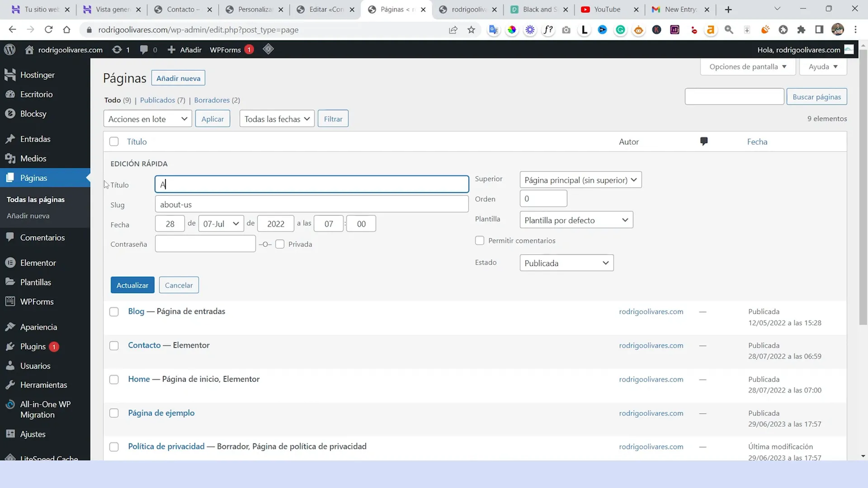This screenshot has height=488, width=868.
Task: Enable the Privada checkbox
Action: click(x=280, y=244)
